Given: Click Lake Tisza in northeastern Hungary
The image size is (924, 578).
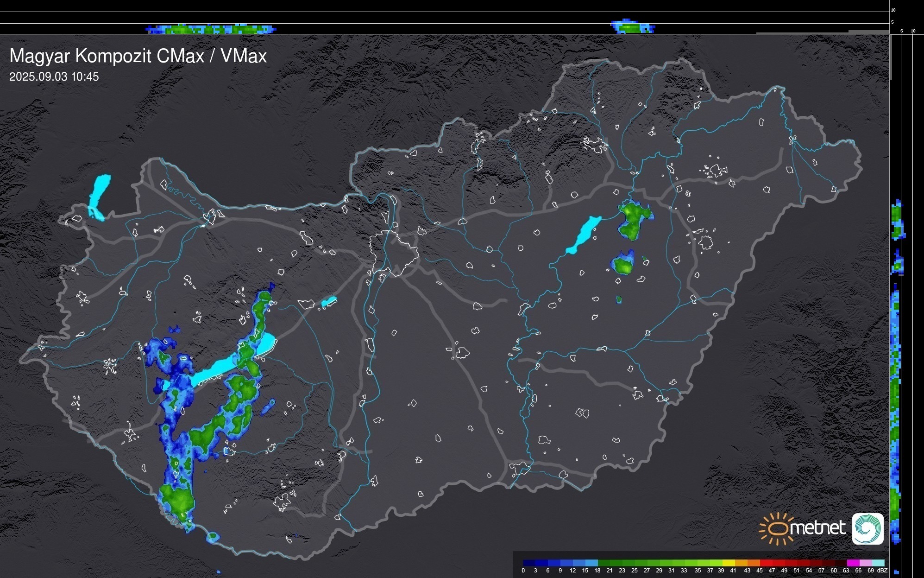Looking at the screenshot, I should [584, 234].
